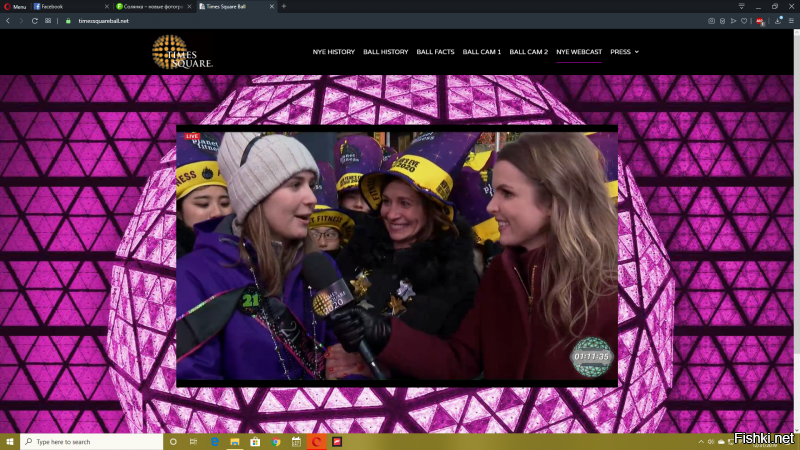The width and height of the screenshot is (800, 450).
Task: Go back to previous page
Action: pos(8,21)
